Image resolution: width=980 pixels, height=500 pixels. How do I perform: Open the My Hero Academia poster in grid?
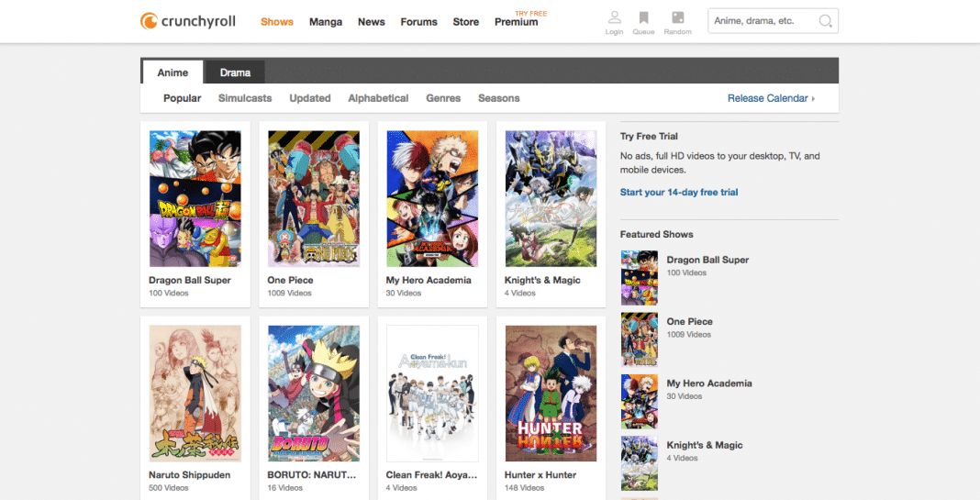click(x=432, y=199)
